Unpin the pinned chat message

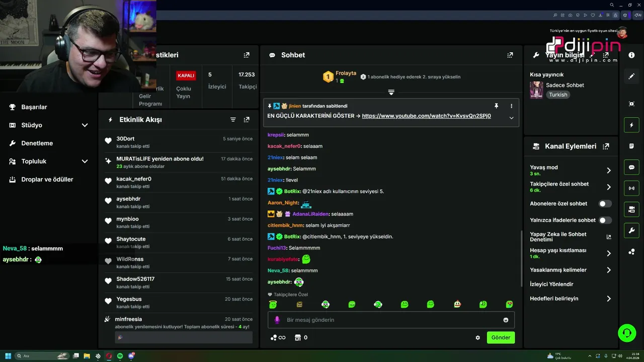click(x=496, y=106)
